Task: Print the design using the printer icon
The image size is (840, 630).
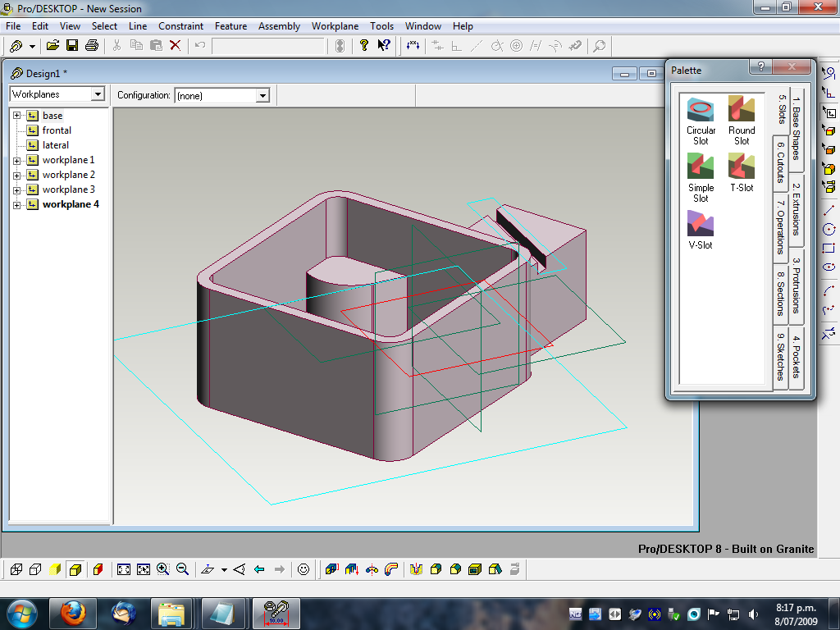Action: (x=92, y=45)
